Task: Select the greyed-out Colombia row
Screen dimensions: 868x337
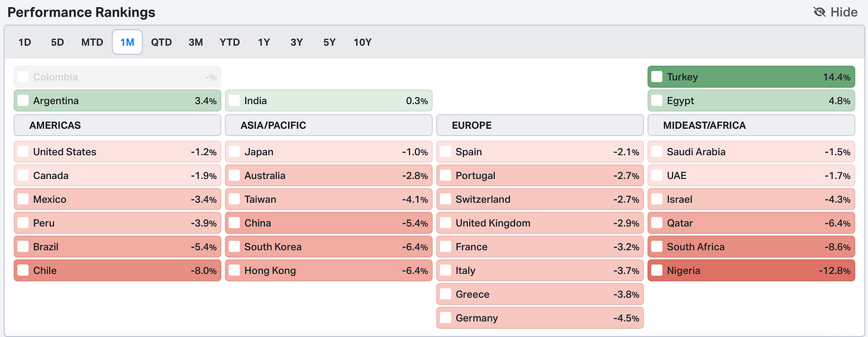Action: [x=117, y=77]
